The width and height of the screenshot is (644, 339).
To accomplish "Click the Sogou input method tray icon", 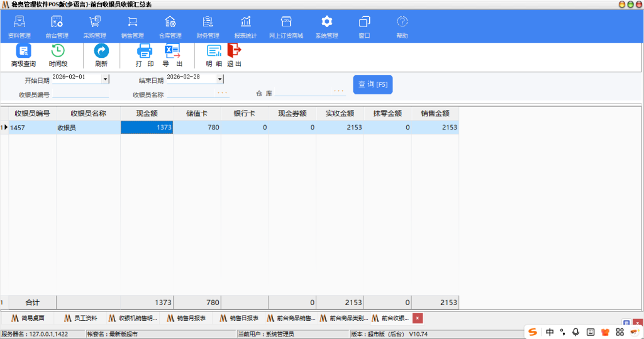I will tap(533, 331).
